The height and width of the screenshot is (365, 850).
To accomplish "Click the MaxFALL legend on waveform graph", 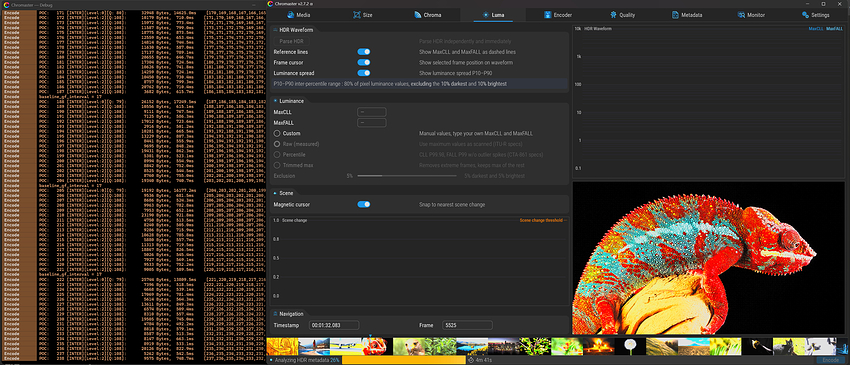I will [x=834, y=29].
